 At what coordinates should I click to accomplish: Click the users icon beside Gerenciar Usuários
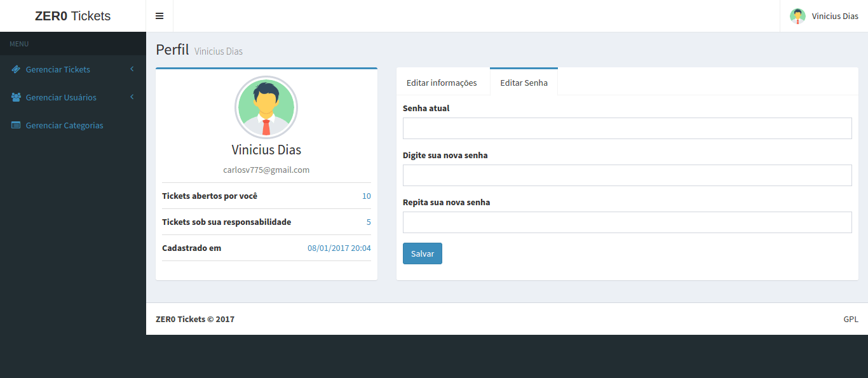pos(16,97)
